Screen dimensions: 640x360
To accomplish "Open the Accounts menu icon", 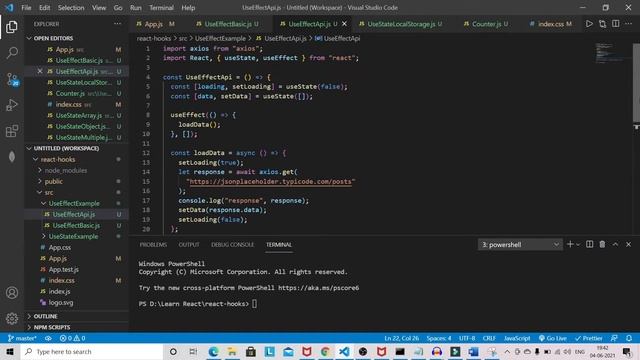I will coord(12,293).
